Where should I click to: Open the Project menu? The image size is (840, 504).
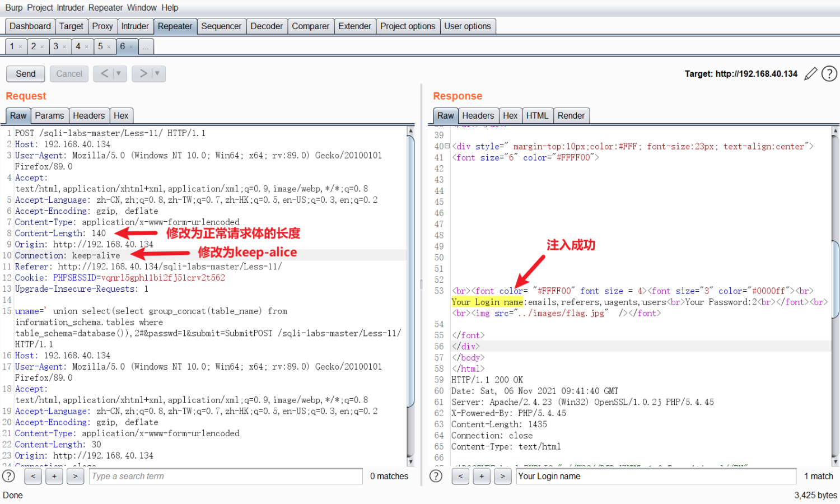40,8
